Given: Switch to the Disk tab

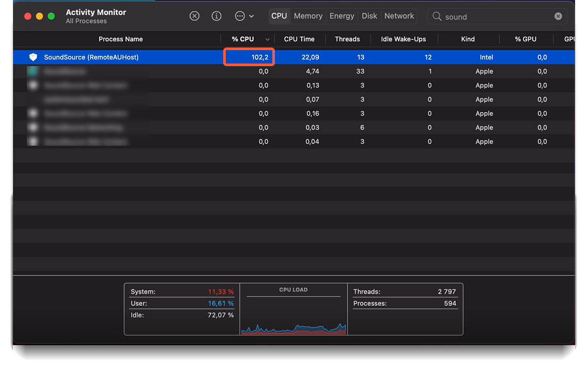Looking at the screenshot, I should click(x=369, y=16).
